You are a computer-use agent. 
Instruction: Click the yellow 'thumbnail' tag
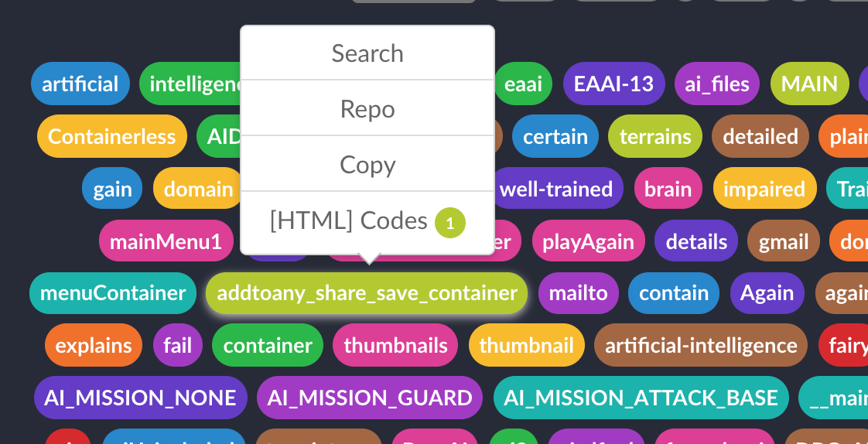(x=526, y=346)
